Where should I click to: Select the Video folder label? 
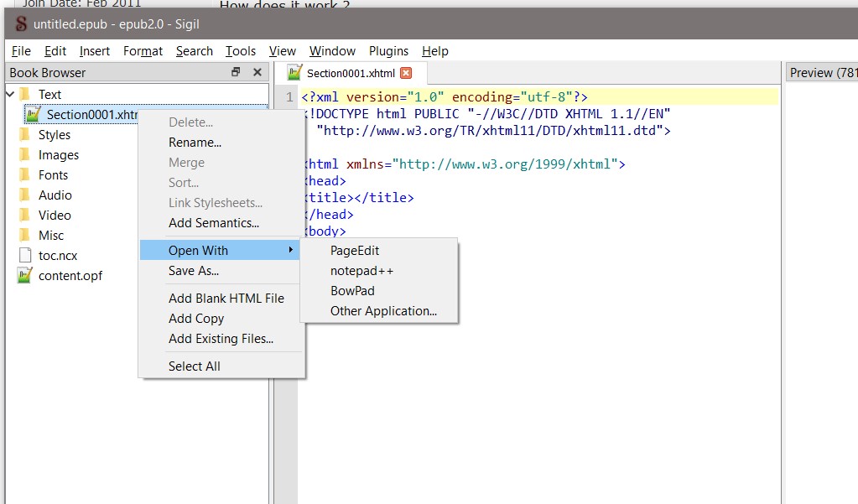click(55, 215)
